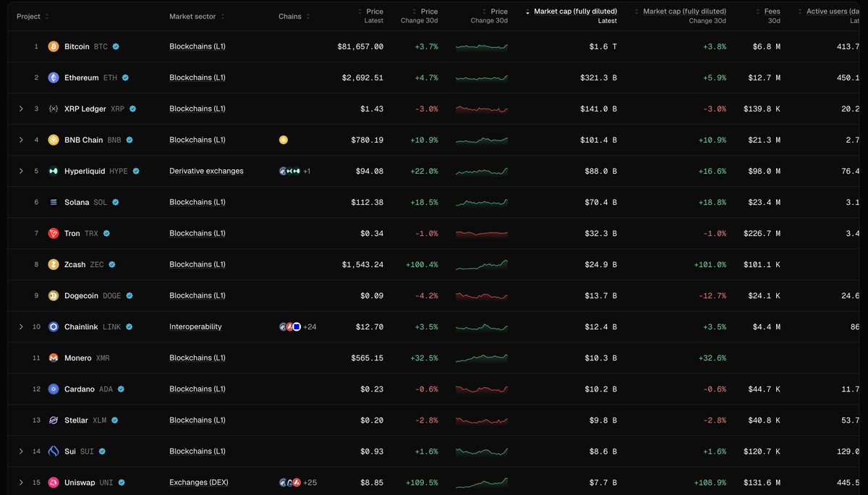Image resolution: width=868 pixels, height=495 pixels.
Task: Expand the XRP Ledger row
Action: point(21,109)
